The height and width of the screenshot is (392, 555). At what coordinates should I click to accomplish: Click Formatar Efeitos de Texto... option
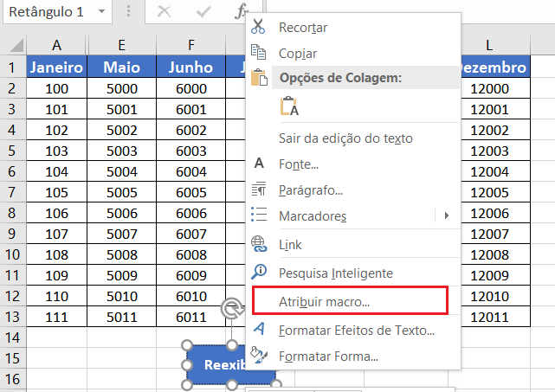pos(356,330)
